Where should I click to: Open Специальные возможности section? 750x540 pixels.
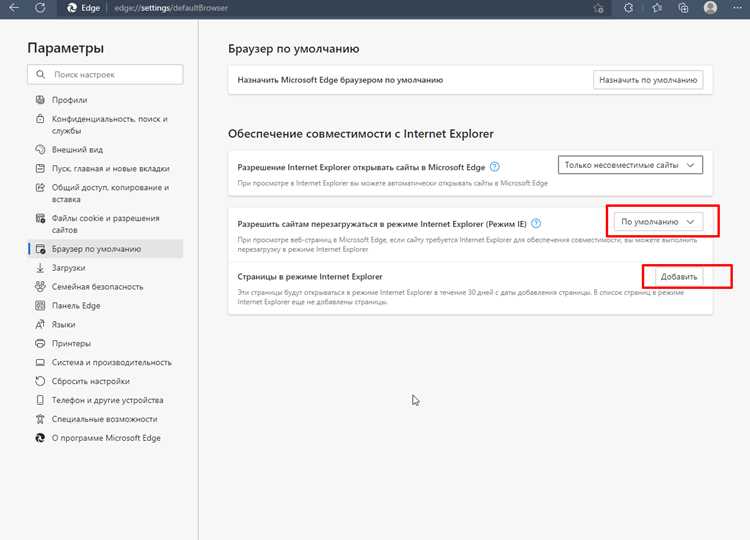(105, 419)
